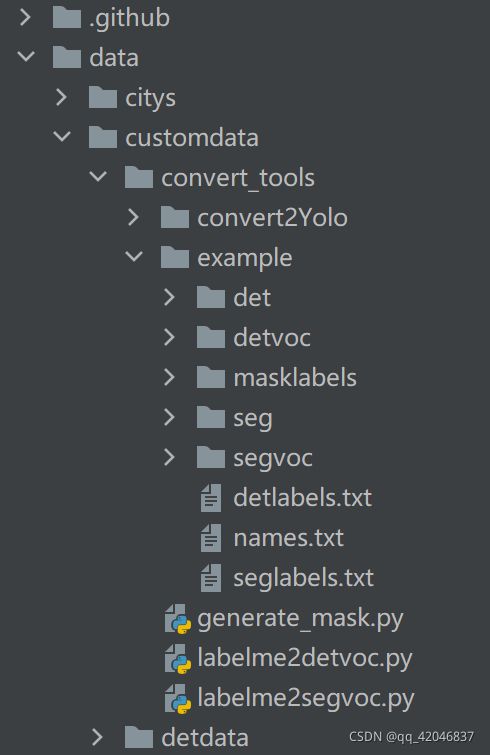Expand the detvoc folder chevron
The height and width of the screenshot is (755, 490).
(169, 337)
